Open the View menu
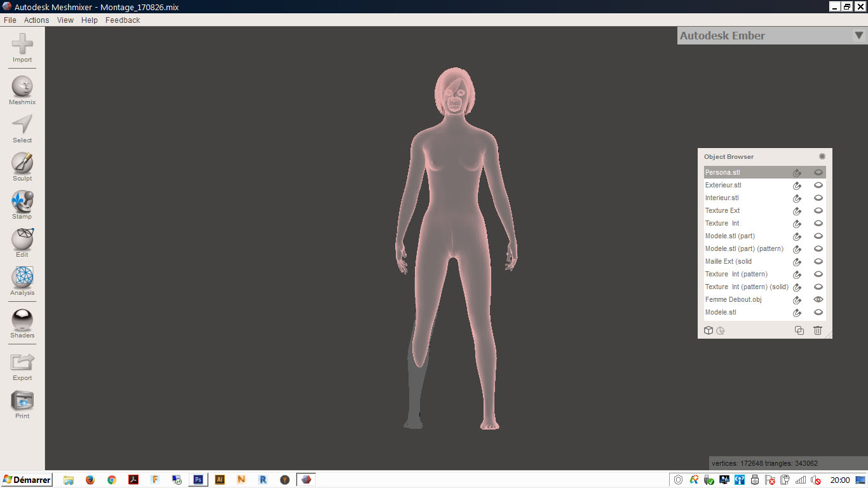Viewport: 868px width, 488px height. click(x=65, y=20)
